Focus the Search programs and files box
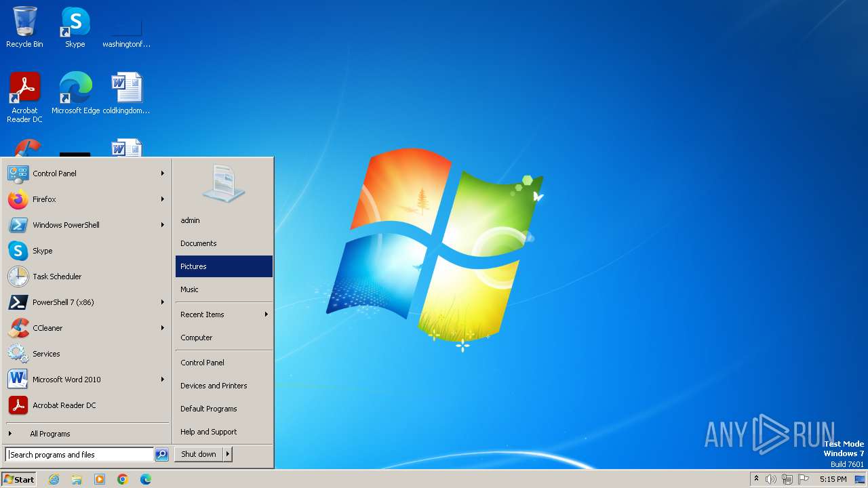 [80, 455]
